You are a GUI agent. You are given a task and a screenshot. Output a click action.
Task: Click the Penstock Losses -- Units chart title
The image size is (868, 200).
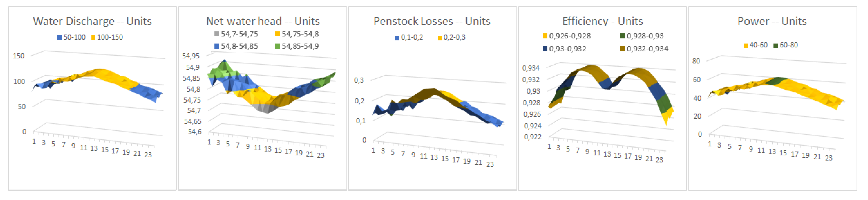432,21
